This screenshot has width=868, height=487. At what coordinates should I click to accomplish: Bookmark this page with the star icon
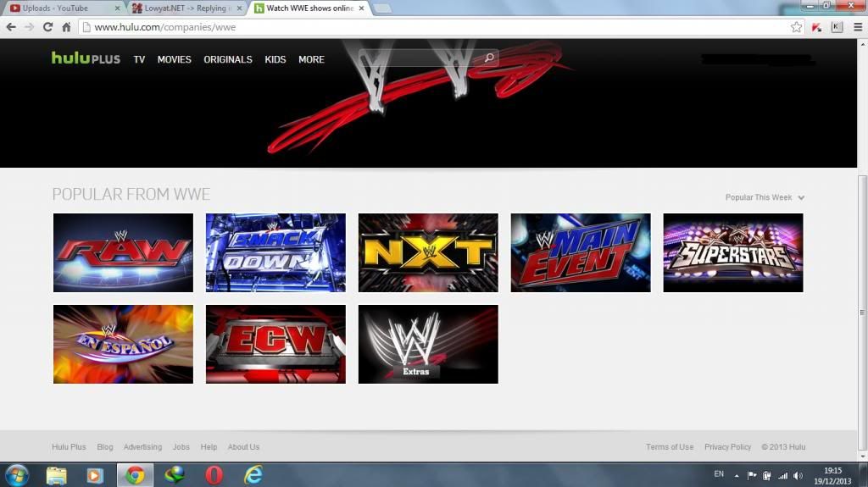point(796,27)
